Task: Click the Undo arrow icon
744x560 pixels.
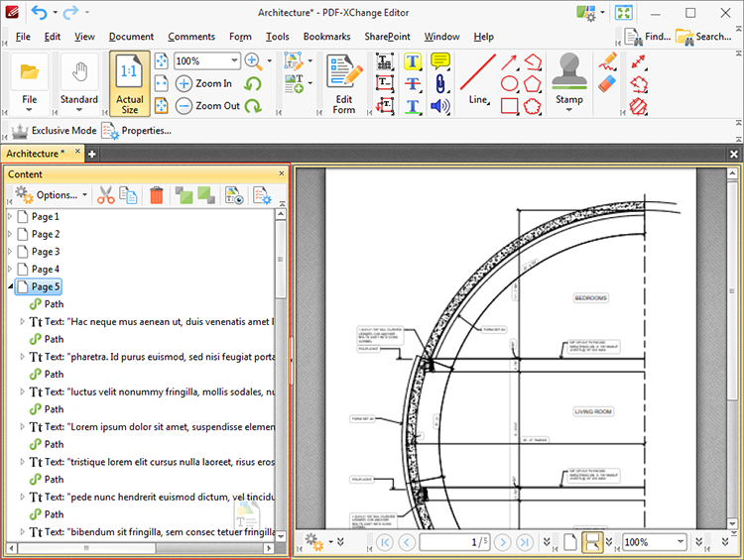Action: point(40,12)
